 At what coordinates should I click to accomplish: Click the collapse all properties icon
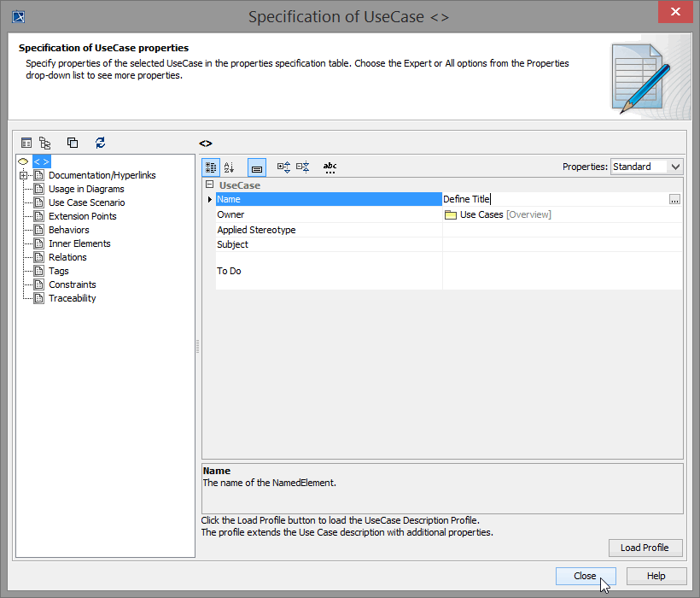point(303,167)
